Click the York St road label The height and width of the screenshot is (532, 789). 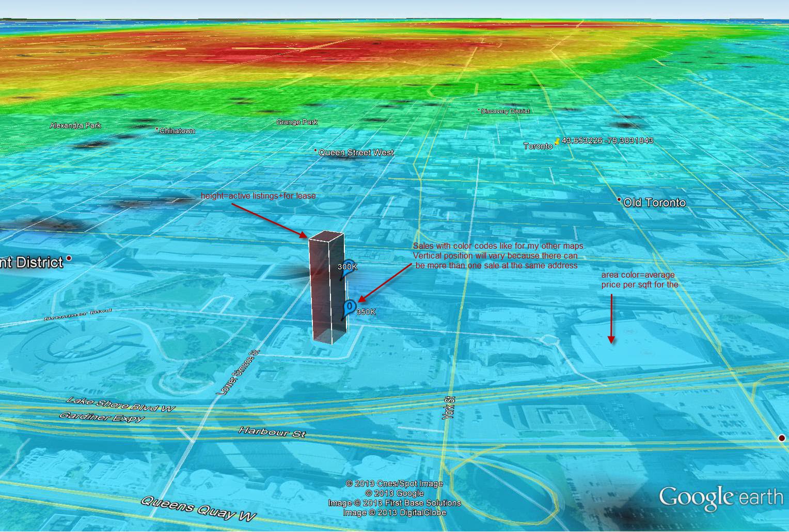449,407
